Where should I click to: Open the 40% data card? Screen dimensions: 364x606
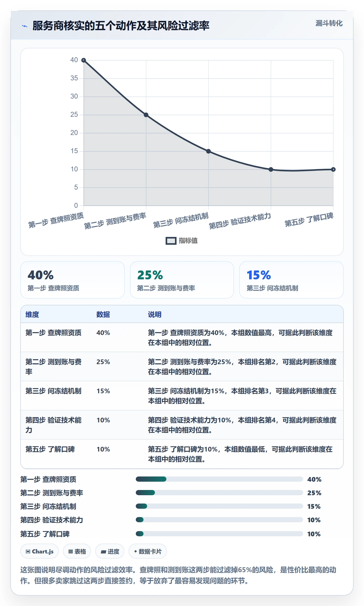pos(73,280)
